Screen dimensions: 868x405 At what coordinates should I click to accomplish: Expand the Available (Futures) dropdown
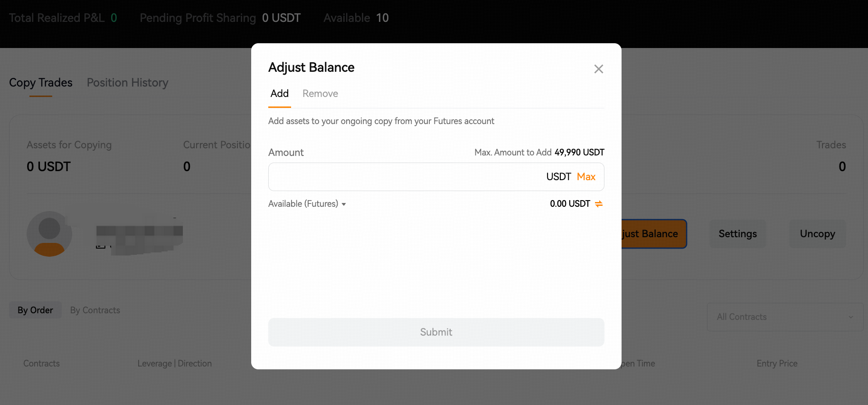[x=307, y=204]
